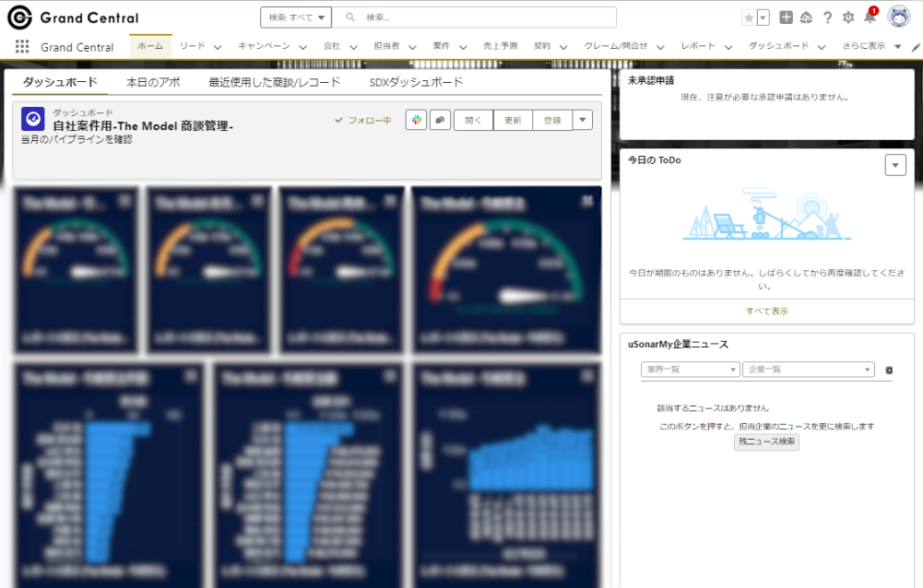Switch to the SDXダッシュボード tab

click(x=416, y=82)
